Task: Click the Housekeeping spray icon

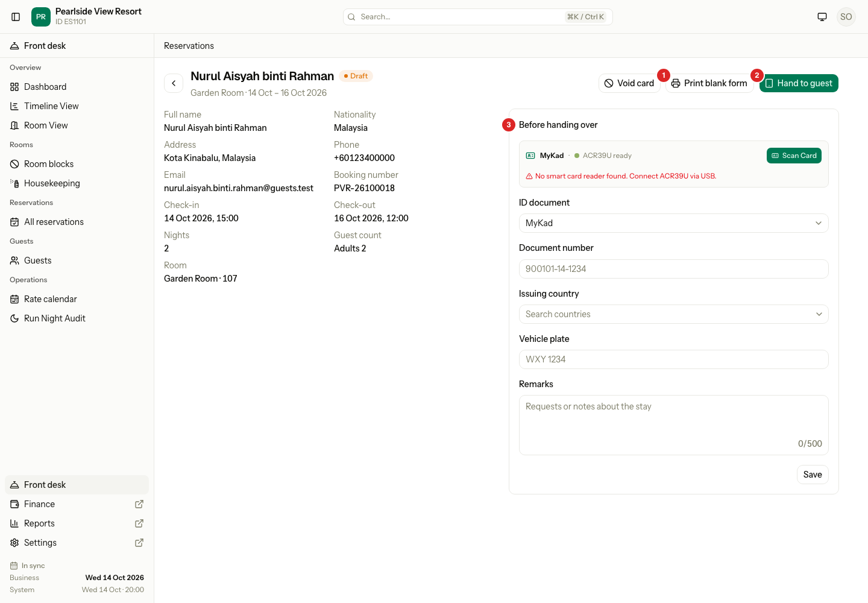Action: pos(14,183)
